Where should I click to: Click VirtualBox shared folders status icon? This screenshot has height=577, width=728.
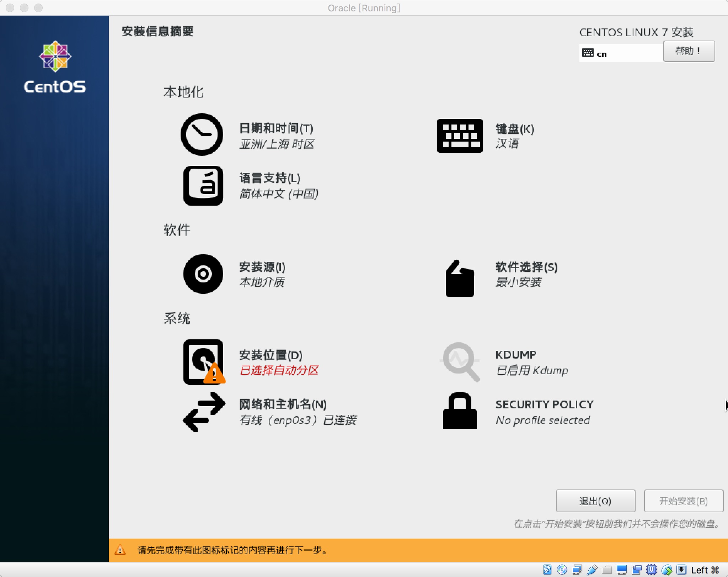pos(607,570)
